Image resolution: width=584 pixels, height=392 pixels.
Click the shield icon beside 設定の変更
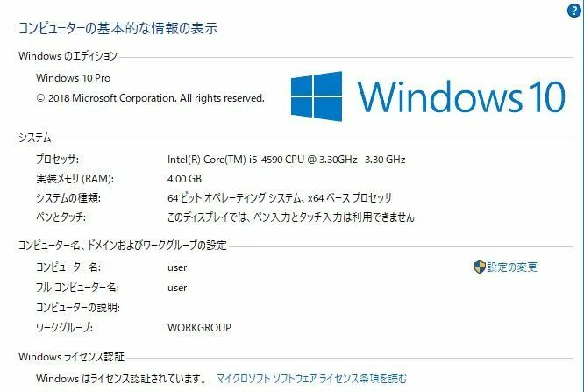480,267
